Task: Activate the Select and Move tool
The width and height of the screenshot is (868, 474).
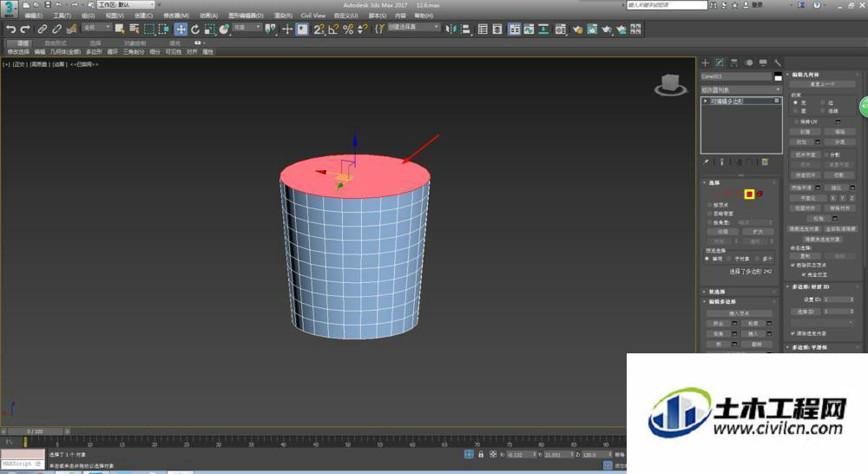Action: coord(181,30)
